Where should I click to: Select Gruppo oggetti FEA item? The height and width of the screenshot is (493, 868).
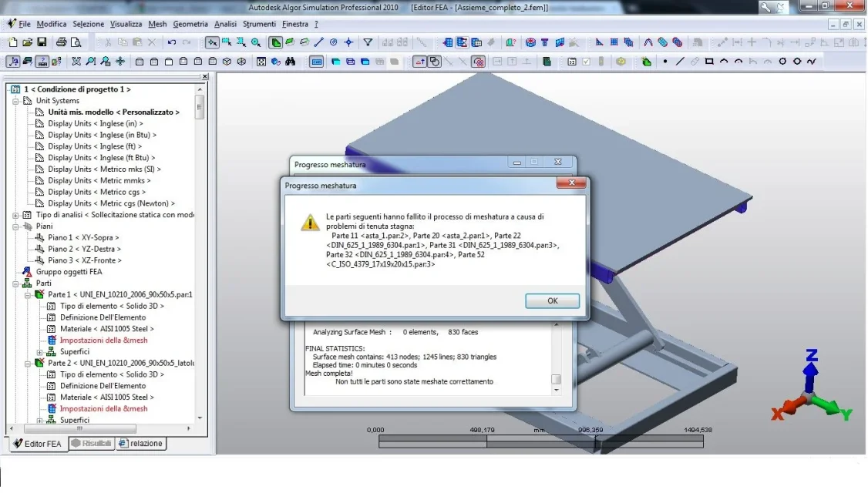click(x=69, y=272)
